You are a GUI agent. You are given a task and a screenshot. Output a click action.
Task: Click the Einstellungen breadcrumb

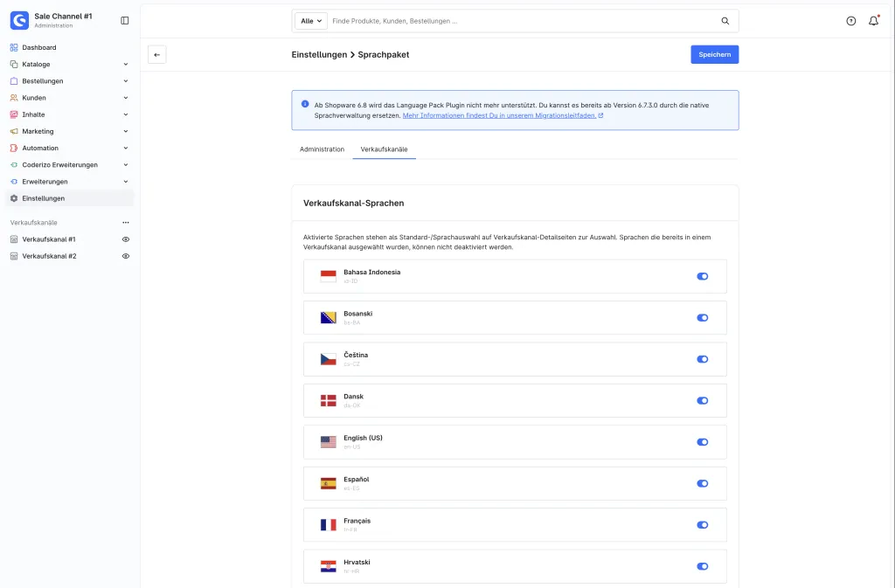[x=319, y=55]
